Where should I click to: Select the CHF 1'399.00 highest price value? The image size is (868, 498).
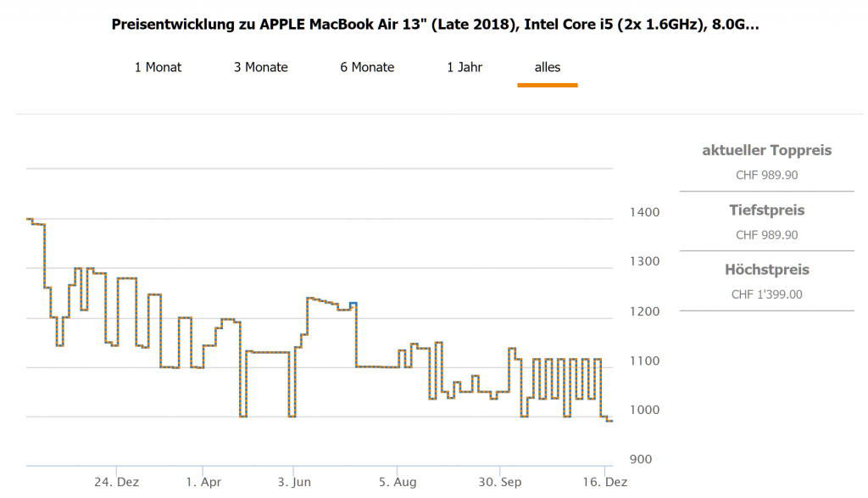tap(766, 294)
